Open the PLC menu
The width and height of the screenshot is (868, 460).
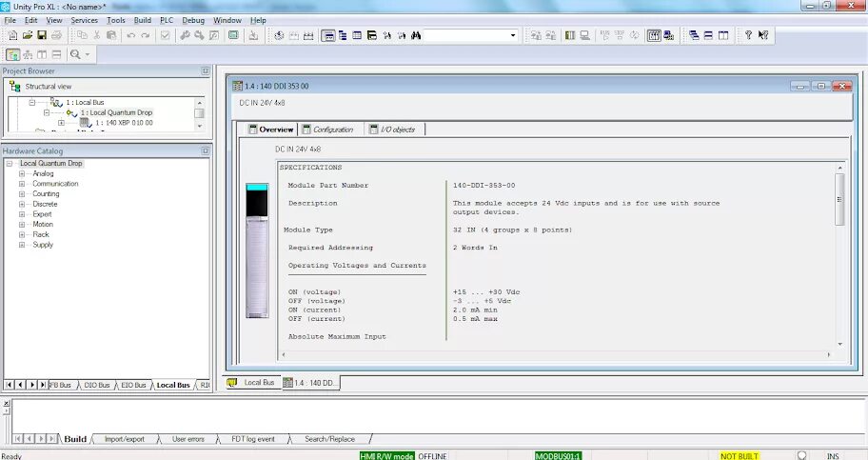coord(166,20)
